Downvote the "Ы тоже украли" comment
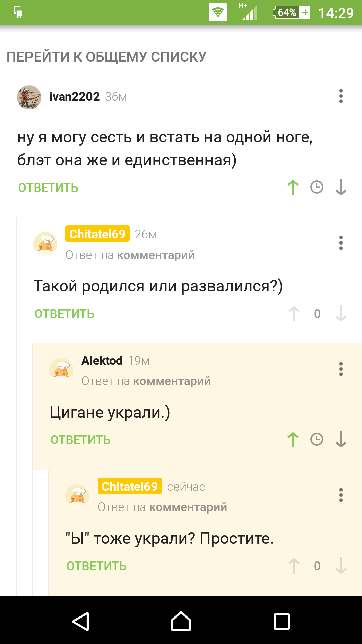This screenshot has width=362, height=644. pos(341,566)
